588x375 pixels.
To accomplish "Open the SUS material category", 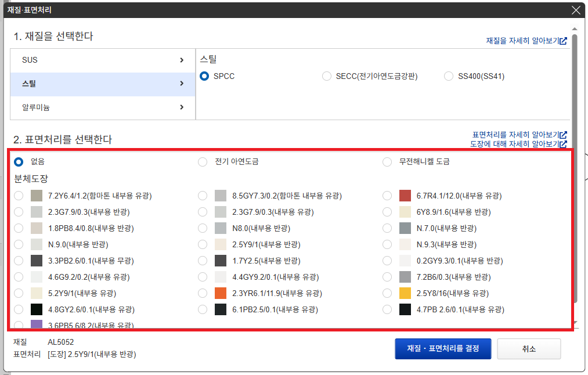I will 30,60.
